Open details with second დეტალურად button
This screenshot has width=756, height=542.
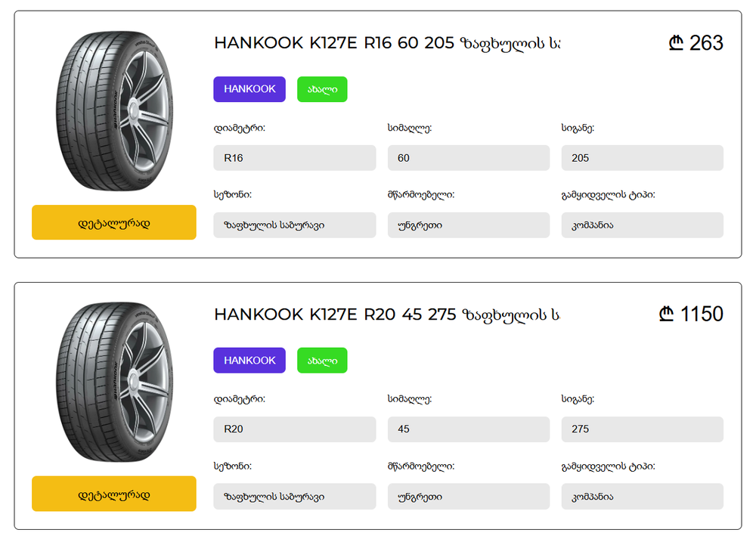(x=114, y=494)
